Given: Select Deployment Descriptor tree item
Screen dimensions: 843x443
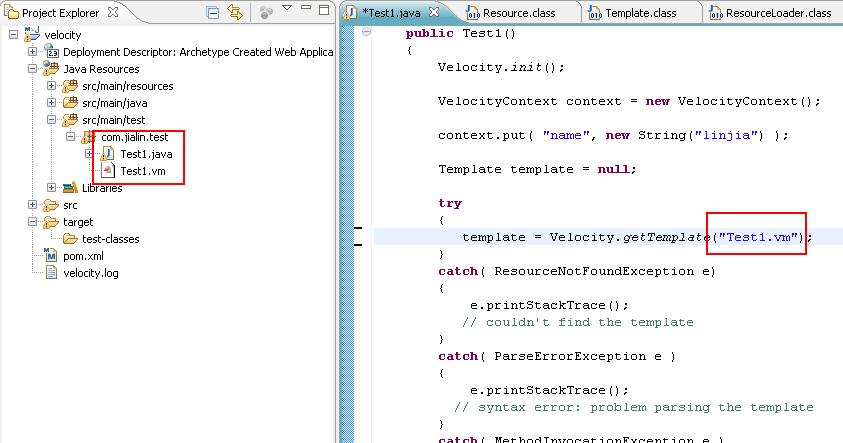Looking at the screenshot, I should point(198,52).
